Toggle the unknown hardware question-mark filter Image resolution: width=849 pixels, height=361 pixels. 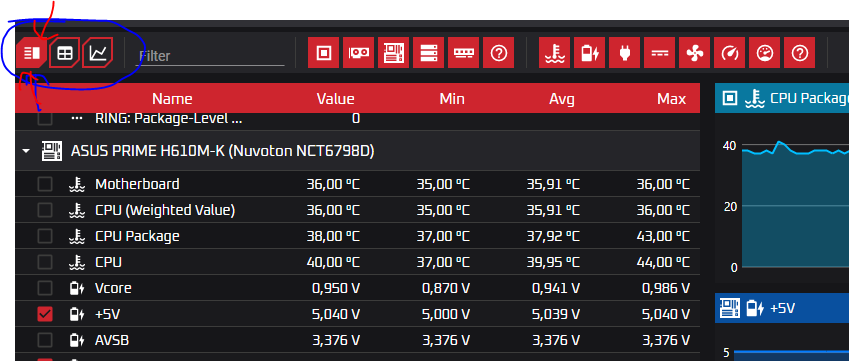(x=498, y=52)
